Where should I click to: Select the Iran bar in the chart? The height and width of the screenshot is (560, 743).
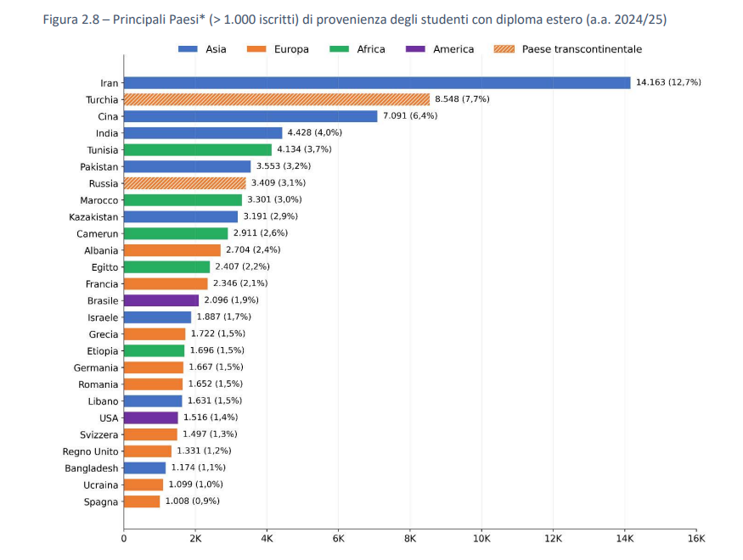pyautogui.click(x=377, y=83)
